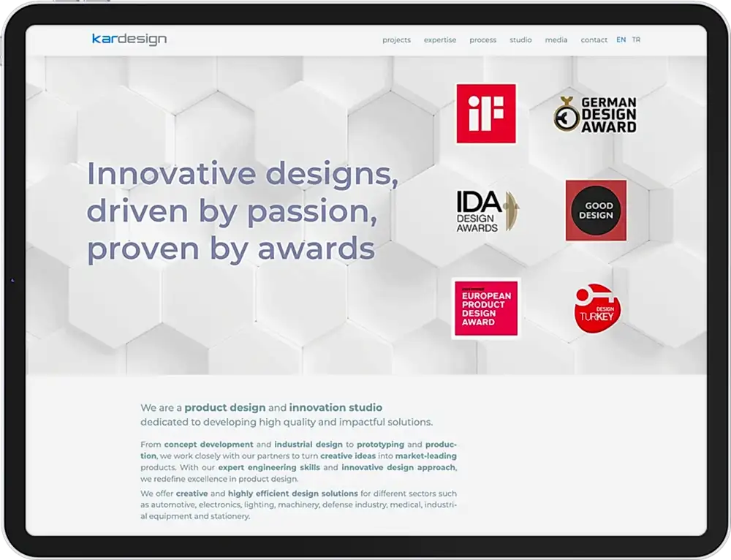Click the "concept development" bold text
731x560 pixels.
pyautogui.click(x=208, y=444)
